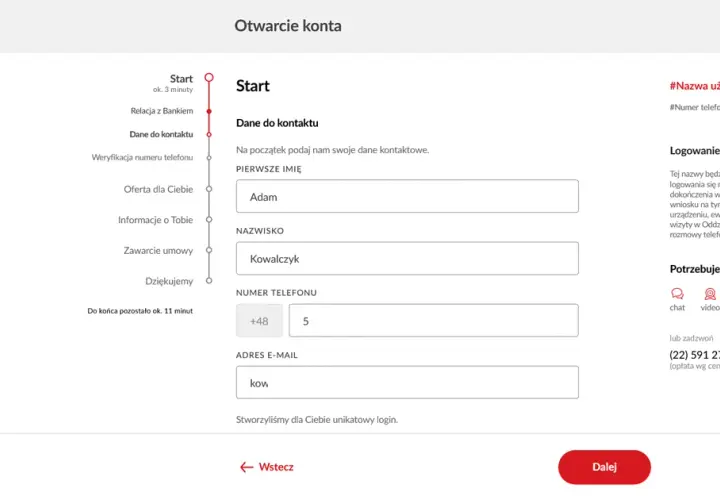Focus the Nazwisko field containing Kowalczyk
Image resolution: width=720 pixels, height=500 pixels.
pos(407,258)
